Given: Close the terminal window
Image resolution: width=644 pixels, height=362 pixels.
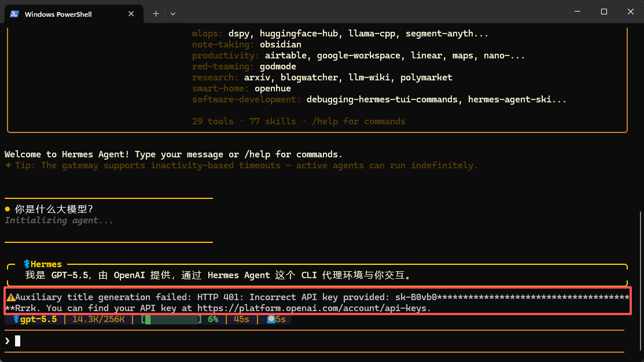Looking at the screenshot, I should 631,12.
